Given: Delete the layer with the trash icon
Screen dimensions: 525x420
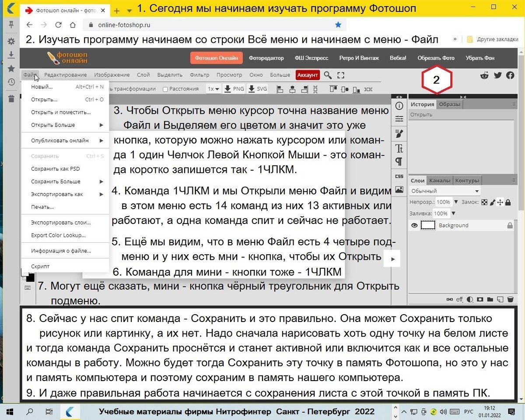Looking at the screenshot, I should click(x=510, y=300).
